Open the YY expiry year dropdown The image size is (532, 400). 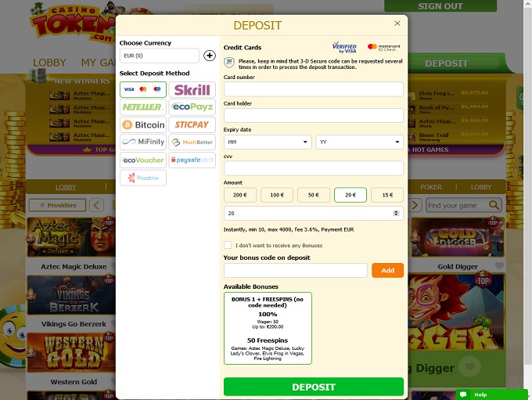[x=359, y=142]
